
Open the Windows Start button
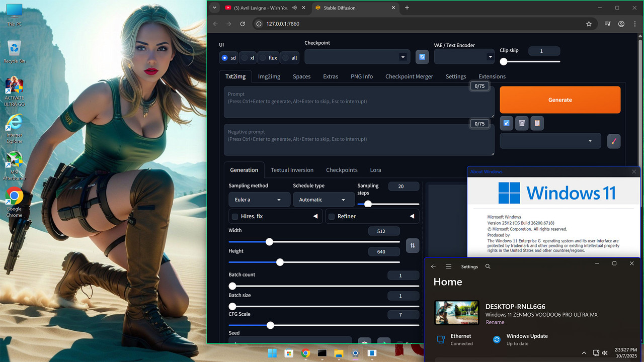click(272, 353)
